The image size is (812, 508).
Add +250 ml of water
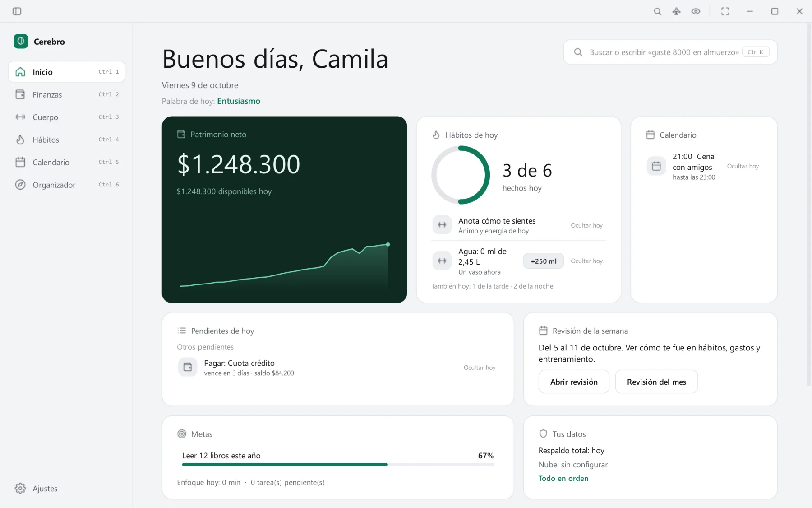tap(544, 261)
